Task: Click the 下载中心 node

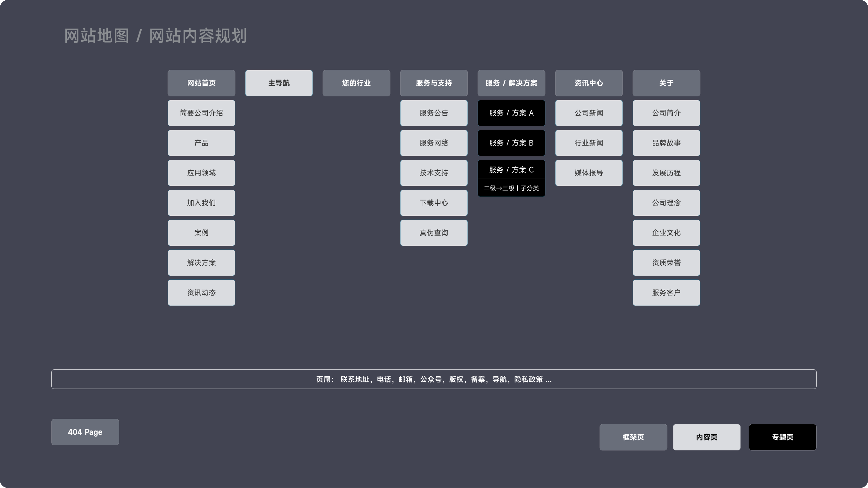Action: tap(434, 203)
